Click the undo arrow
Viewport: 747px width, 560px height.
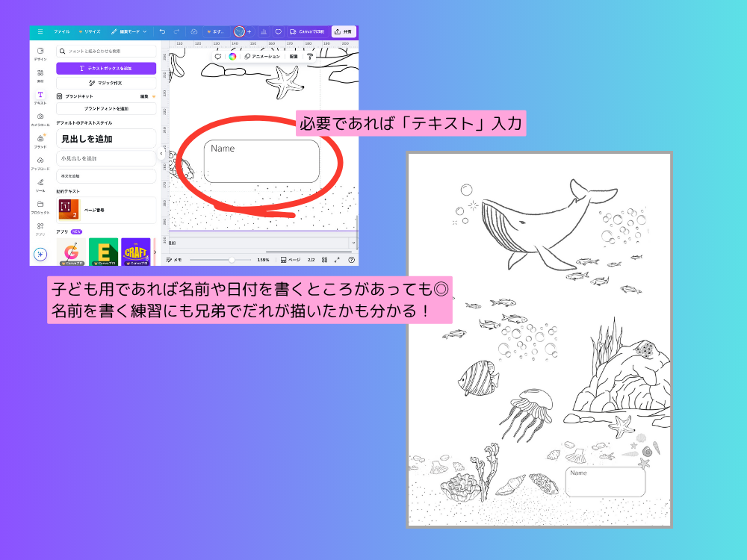click(162, 32)
